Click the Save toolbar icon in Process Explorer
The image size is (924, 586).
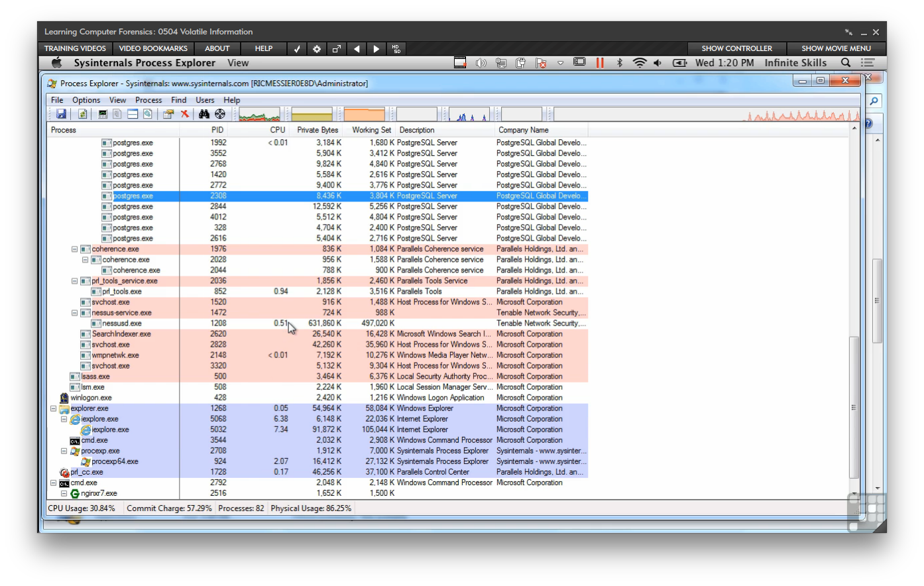coord(61,114)
